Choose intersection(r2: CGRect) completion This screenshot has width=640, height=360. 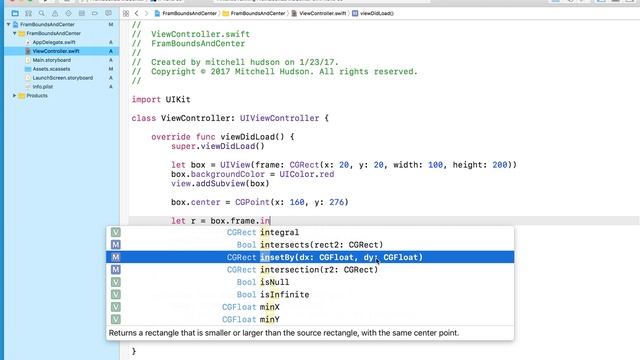click(310, 270)
